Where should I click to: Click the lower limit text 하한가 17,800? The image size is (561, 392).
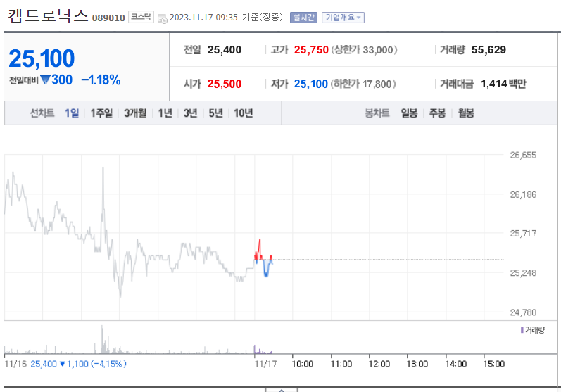363,84
